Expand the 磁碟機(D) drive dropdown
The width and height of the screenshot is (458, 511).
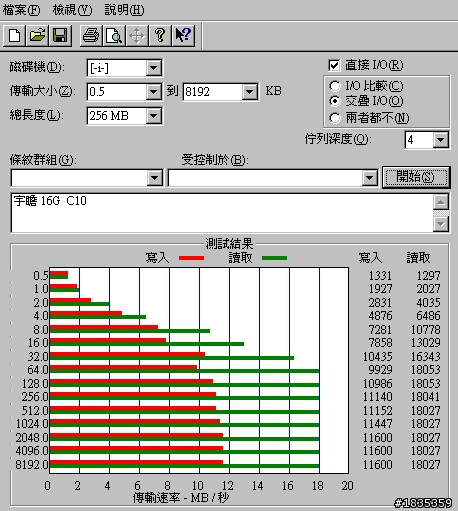(153, 68)
